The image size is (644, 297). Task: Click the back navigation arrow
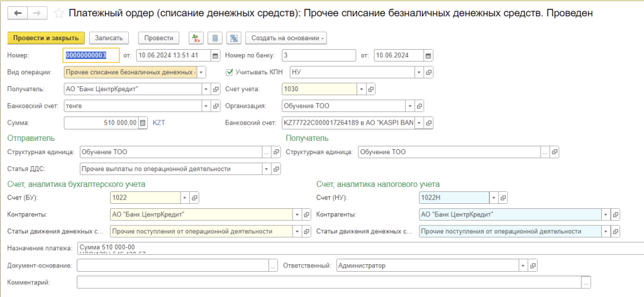point(17,13)
